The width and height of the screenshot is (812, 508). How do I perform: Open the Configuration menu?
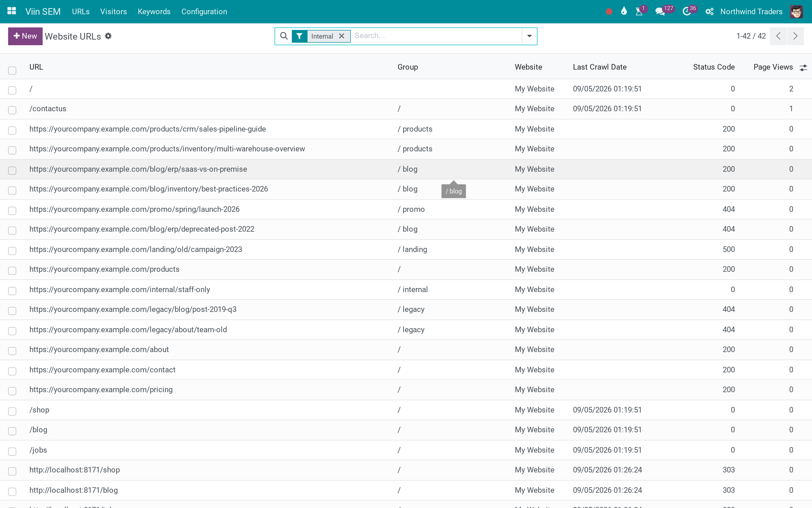tap(204, 12)
